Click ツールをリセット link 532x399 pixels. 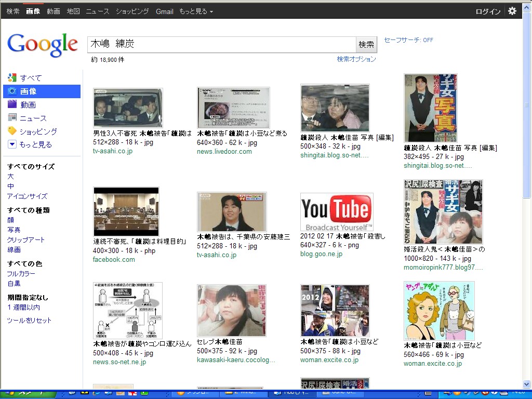(x=29, y=320)
